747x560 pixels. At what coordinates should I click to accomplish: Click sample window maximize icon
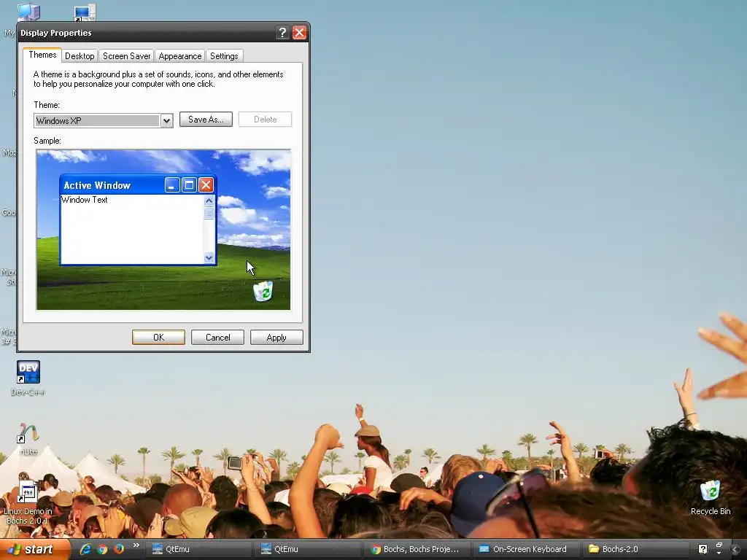pyautogui.click(x=189, y=185)
